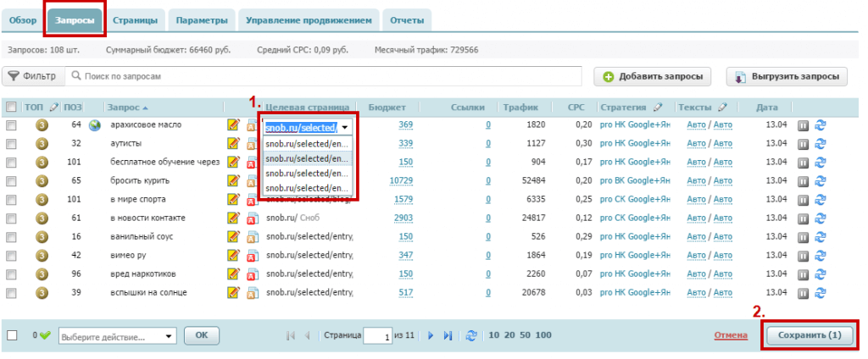This screenshot has height=359, width=868.
Task: Switch to the Параметры tab
Action: (202, 20)
